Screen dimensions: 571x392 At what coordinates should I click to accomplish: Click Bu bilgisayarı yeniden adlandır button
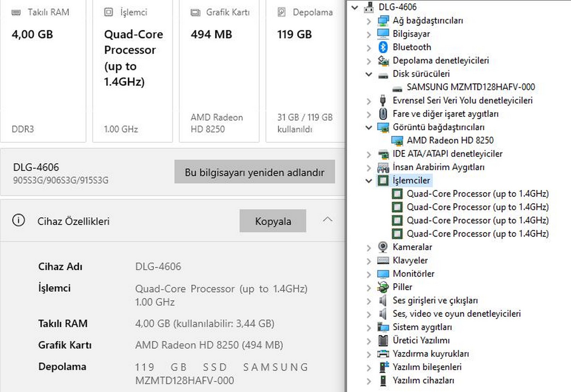tap(254, 172)
